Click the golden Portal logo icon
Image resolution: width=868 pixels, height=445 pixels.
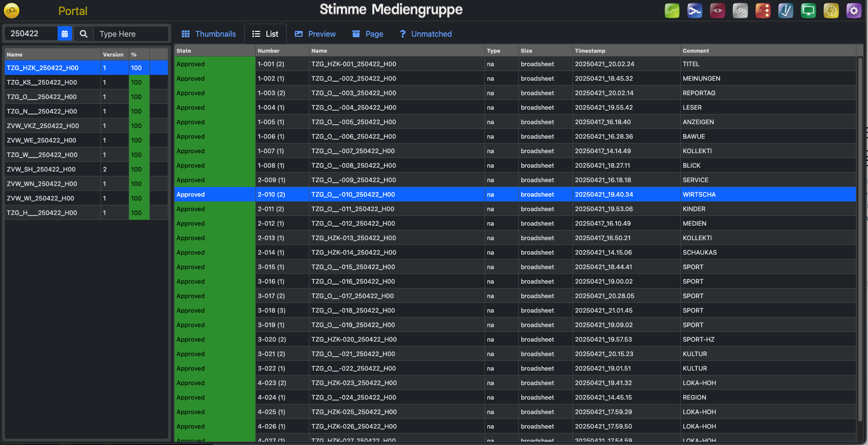(12, 11)
